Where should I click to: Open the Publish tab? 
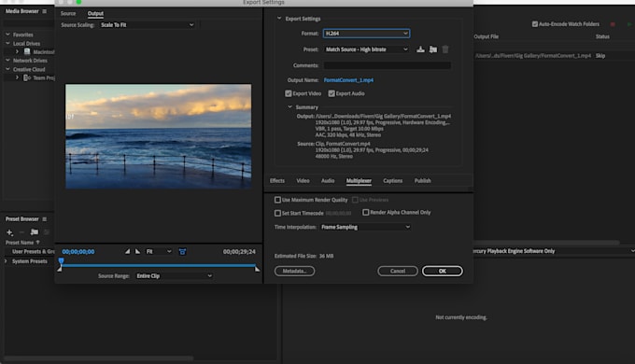pyautogui.click(x=423, y=180)
